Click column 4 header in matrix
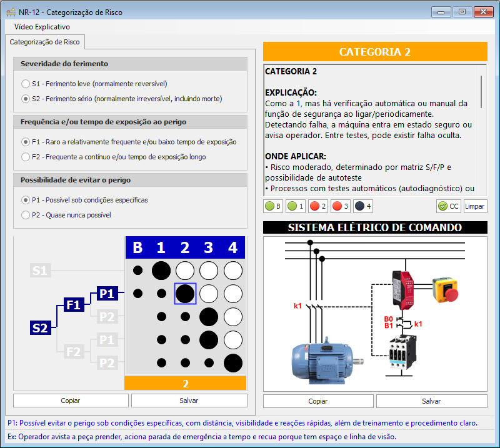 coord(232,247)
